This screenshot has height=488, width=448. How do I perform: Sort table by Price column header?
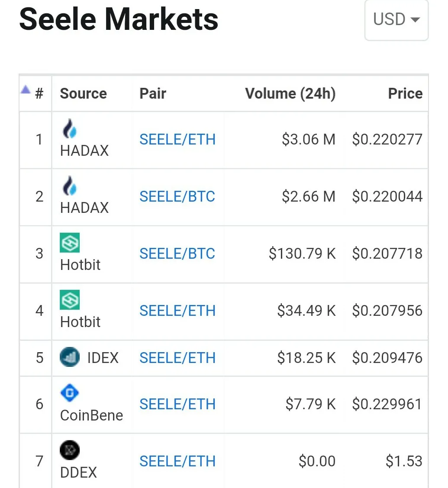pyautogui.click(x=405, y=93)
